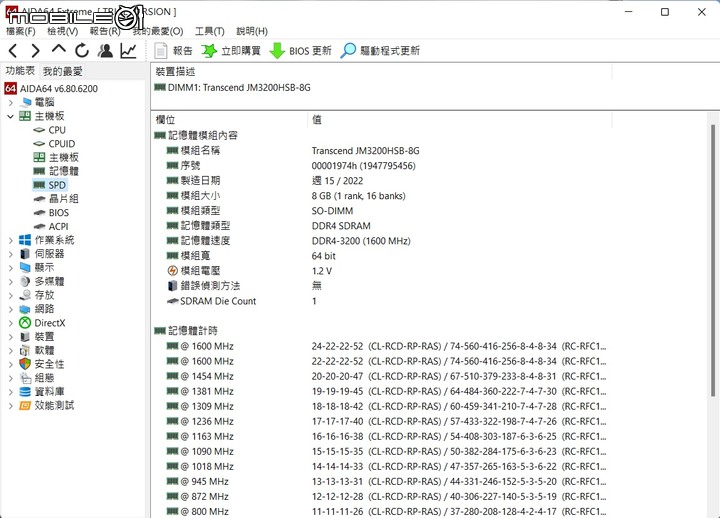Screen dimensions: 720x518
Task: Expand the 電腦 tree node
Action: point(11,102)
